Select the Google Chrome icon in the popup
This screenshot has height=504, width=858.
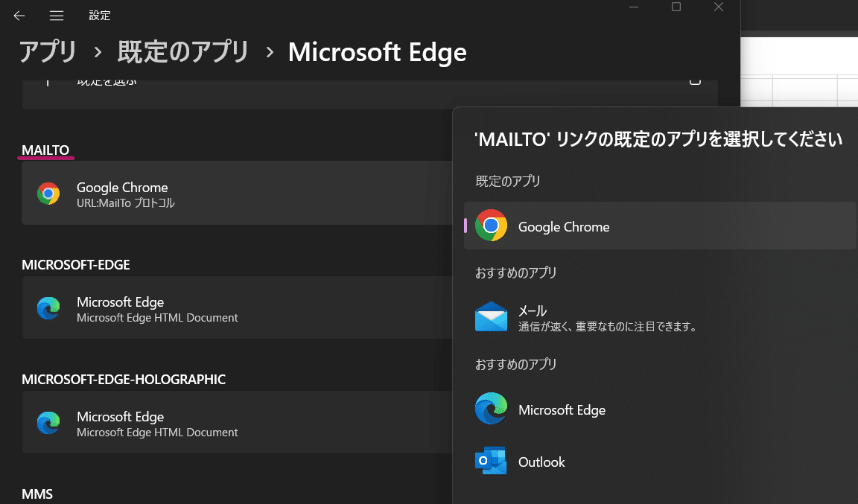pyautogui.click(x=491, y=226)
